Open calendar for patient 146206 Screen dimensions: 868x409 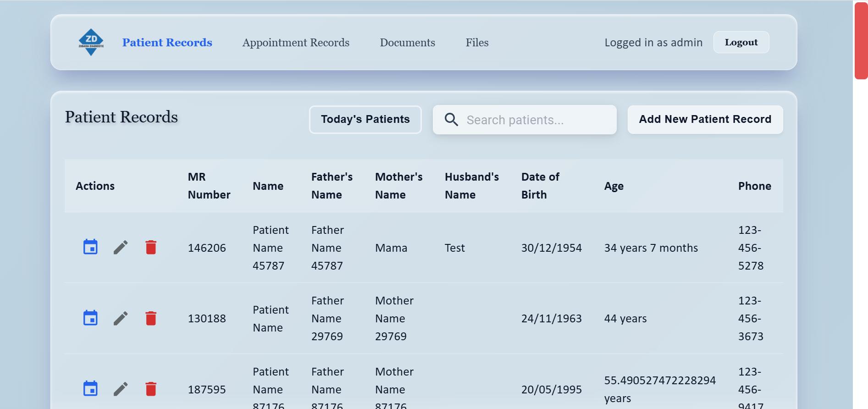(90, 247)
